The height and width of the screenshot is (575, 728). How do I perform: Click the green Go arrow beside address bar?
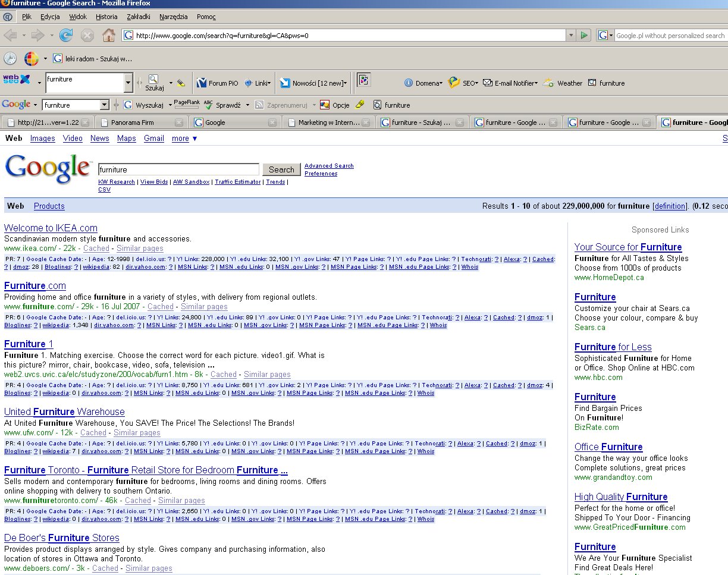(585, 36)
